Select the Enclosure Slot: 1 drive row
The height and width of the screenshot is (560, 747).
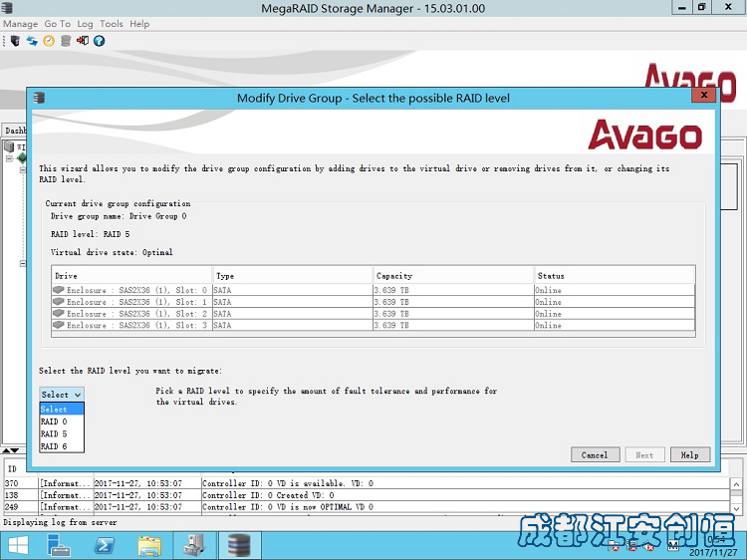373,302
